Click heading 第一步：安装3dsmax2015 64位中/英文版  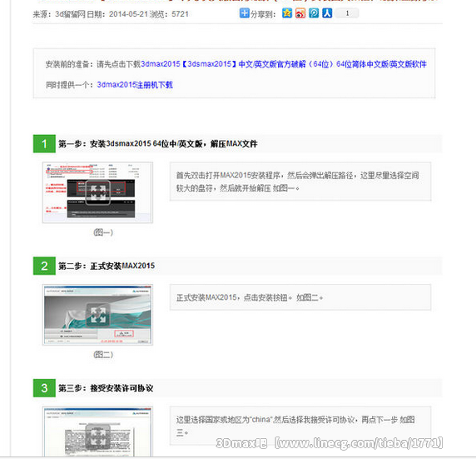[158, 144]
